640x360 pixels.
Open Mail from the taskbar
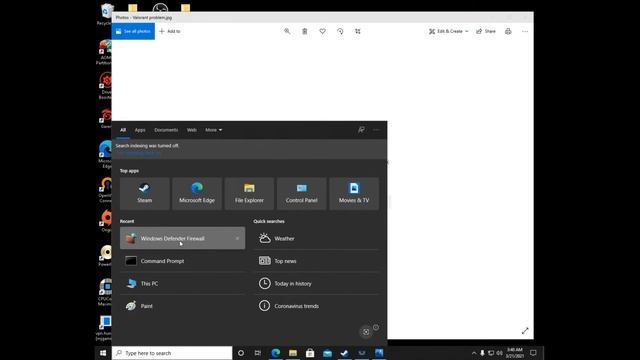[327, 353]
